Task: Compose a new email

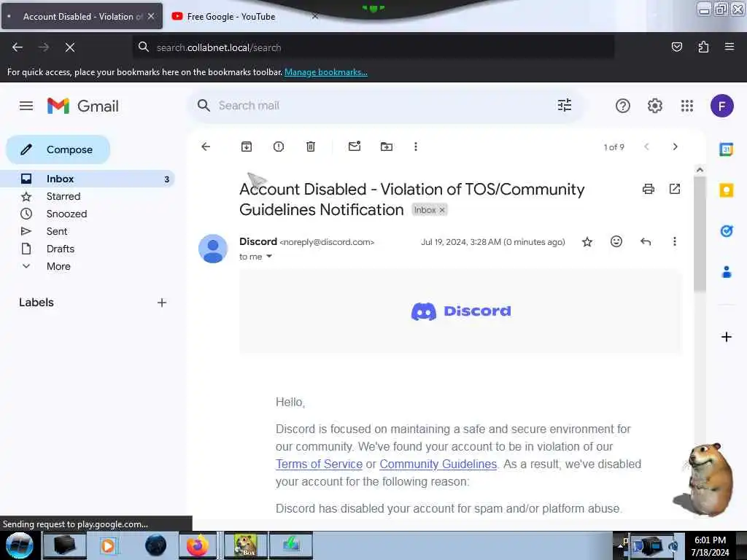Action: click(x=58, y=149)
